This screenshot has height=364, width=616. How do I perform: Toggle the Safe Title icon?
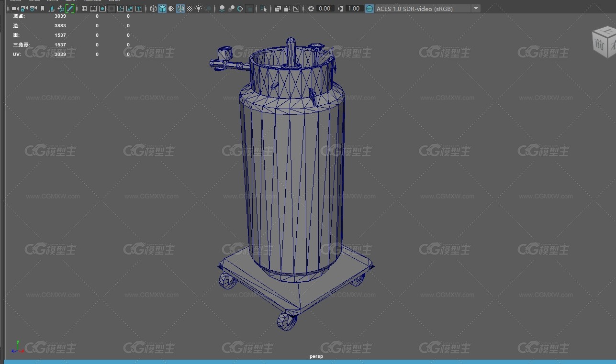[x=139, y=9]
